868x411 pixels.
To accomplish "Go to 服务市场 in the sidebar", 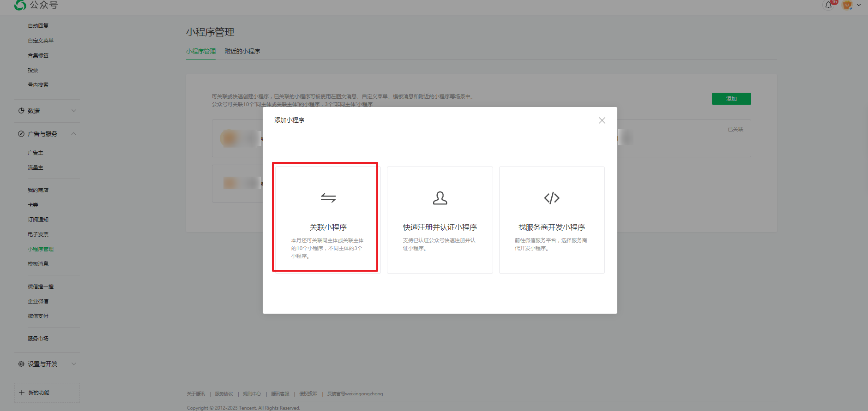I will coord(38,339).
